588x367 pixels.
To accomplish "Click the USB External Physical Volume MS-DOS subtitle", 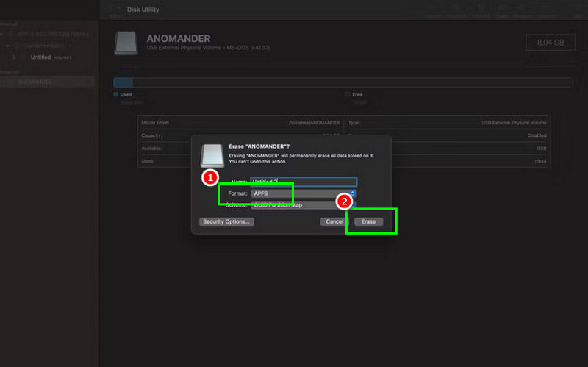I will pos(208,48).
